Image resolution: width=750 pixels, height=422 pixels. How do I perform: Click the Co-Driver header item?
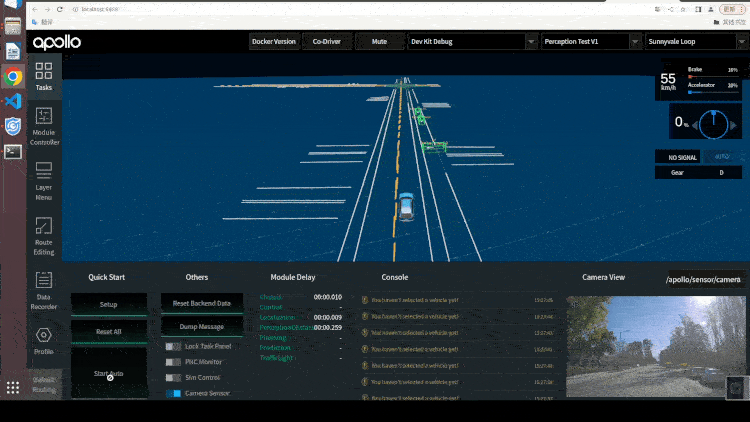327,42
